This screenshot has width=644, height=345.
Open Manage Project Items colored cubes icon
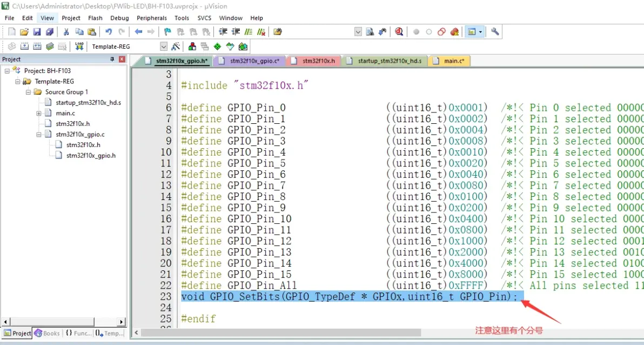192,47
